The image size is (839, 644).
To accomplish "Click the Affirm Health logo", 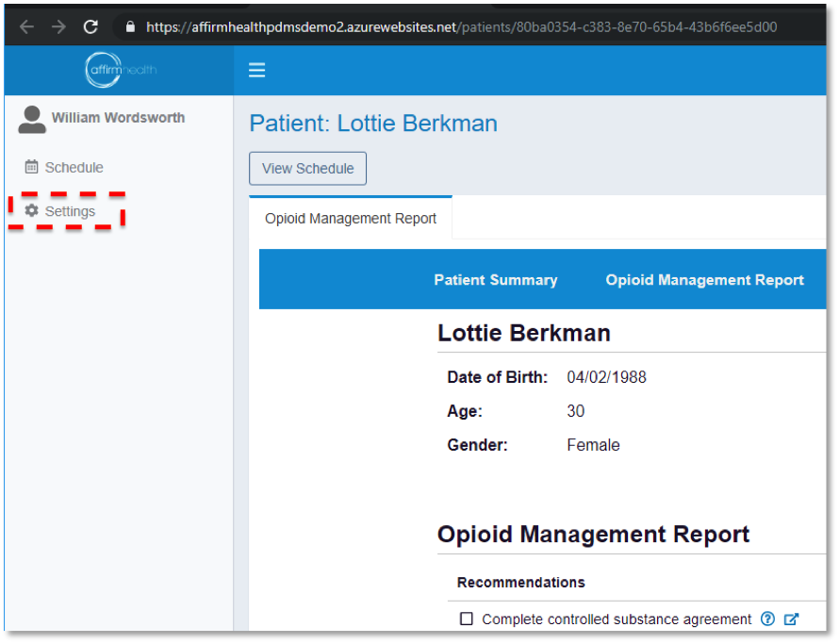I will pos(119,70).
